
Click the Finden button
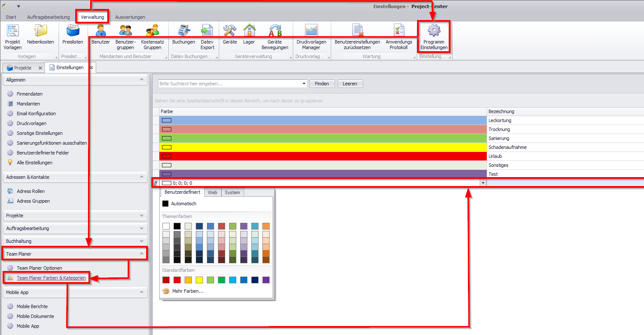[322, 84]
